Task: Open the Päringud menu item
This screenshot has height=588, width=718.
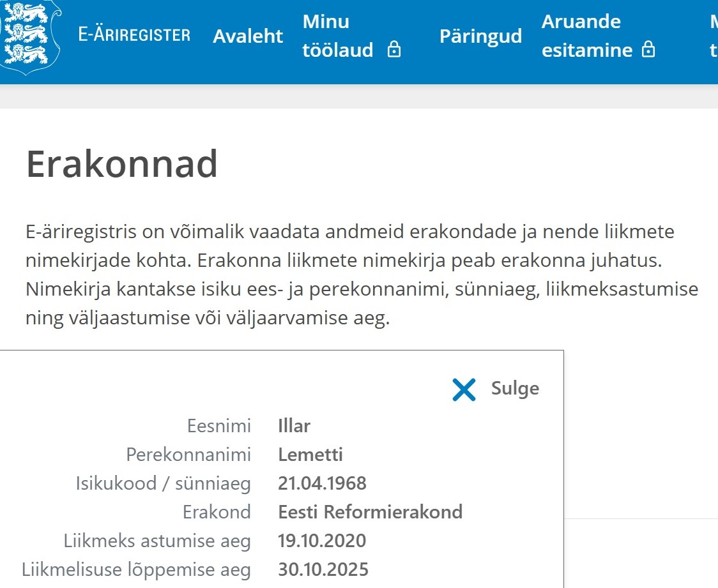Action: pyautogui.click(x=480, y=36)
